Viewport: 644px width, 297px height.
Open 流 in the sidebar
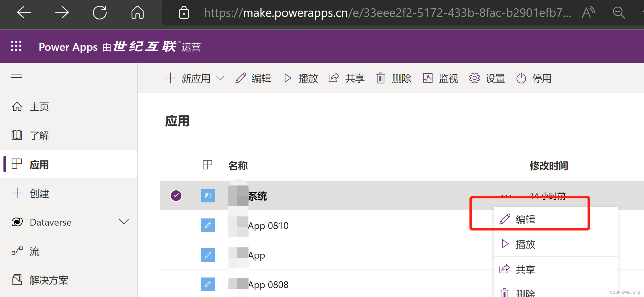68,251
